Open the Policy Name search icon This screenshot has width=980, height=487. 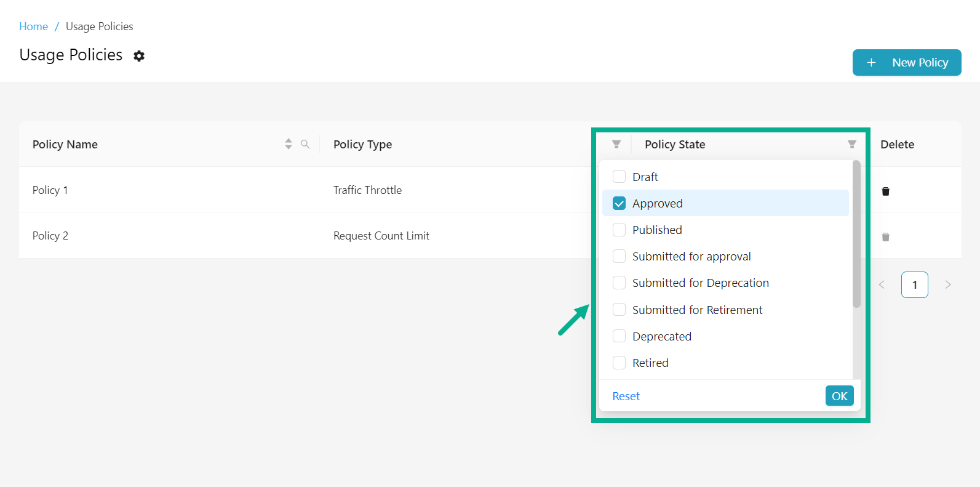coord(305,144)
